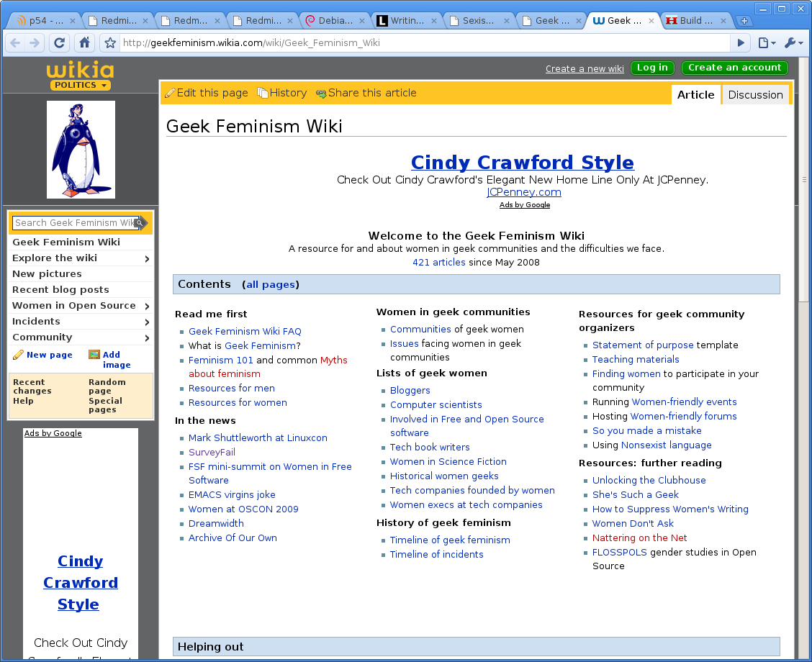The image size is (812, 662).
Task: Open Nattering on the Net link
Action: point(639,538)
